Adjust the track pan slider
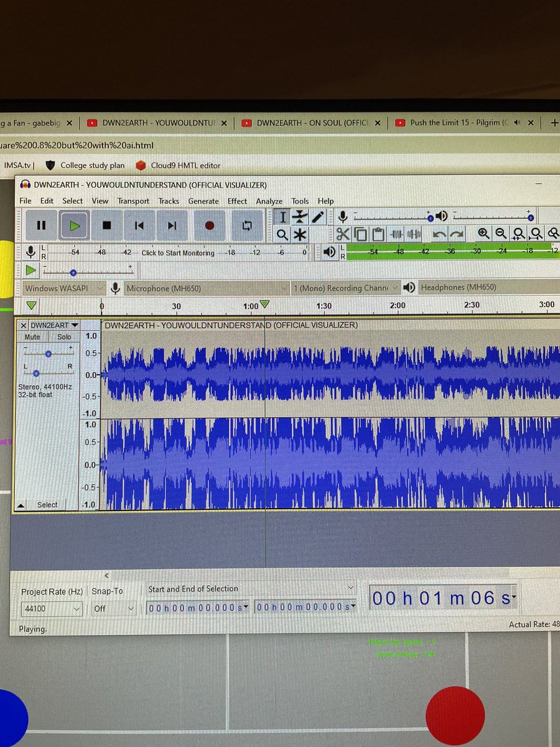The height and width of the screenshot is (747, 560). tap(49, 372)
